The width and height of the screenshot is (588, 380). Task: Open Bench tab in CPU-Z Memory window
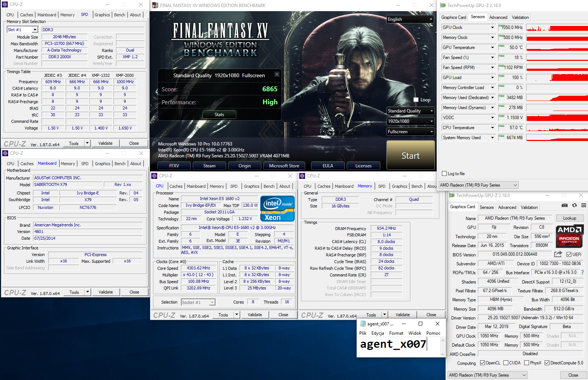click(x=417, y=186)
